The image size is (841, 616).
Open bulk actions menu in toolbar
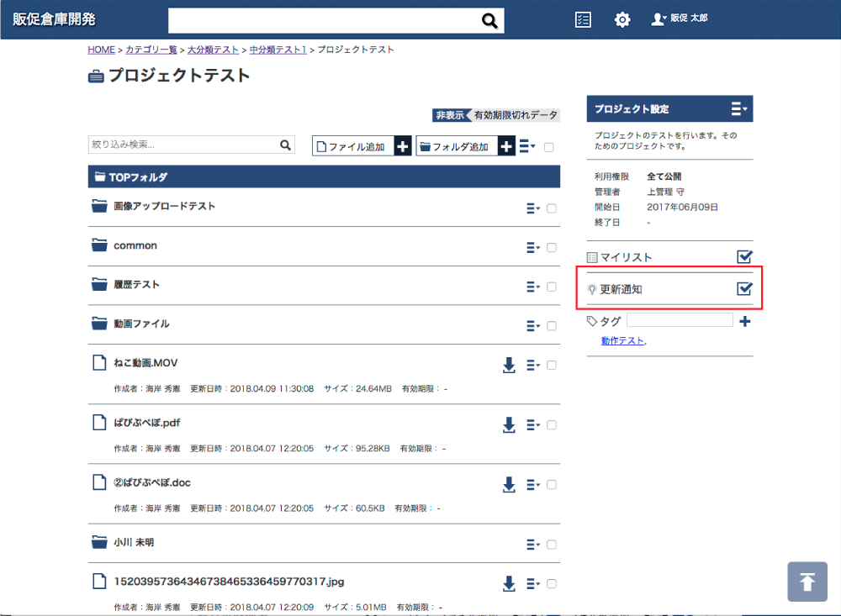click(527, 146)
